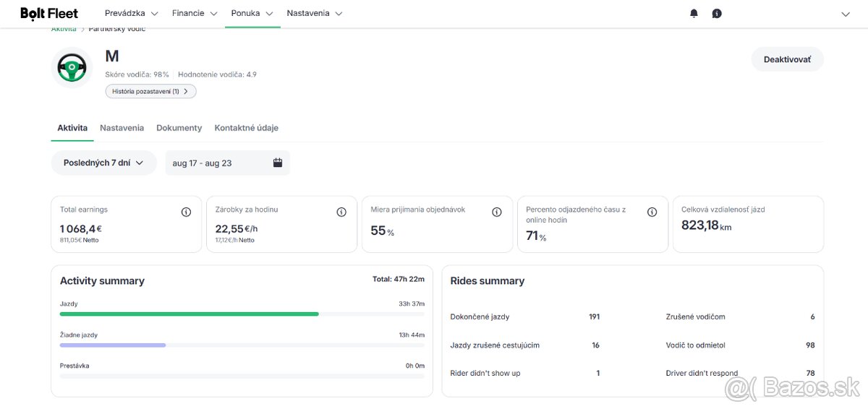Click the green Jazdy progress bar
This screenshot has width=868, height=409.
(189, 314)
